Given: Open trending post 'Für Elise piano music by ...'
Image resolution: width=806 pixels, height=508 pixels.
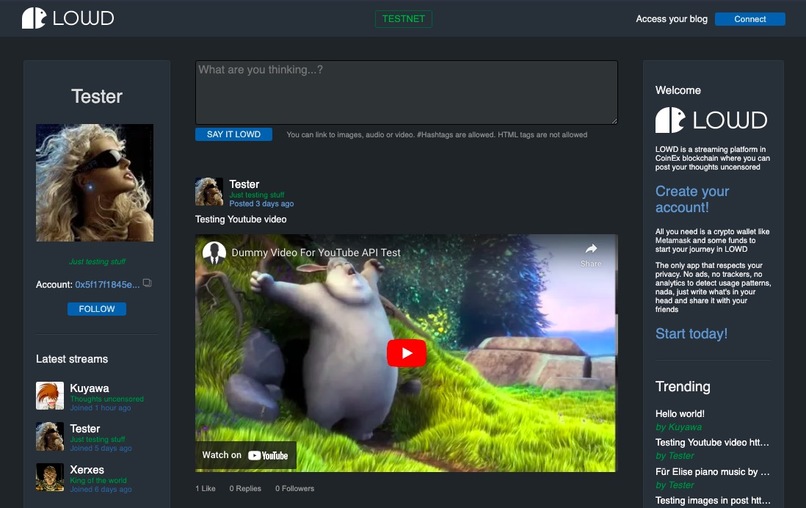Looking at the screenshot, I should click(x=712, y=471).
